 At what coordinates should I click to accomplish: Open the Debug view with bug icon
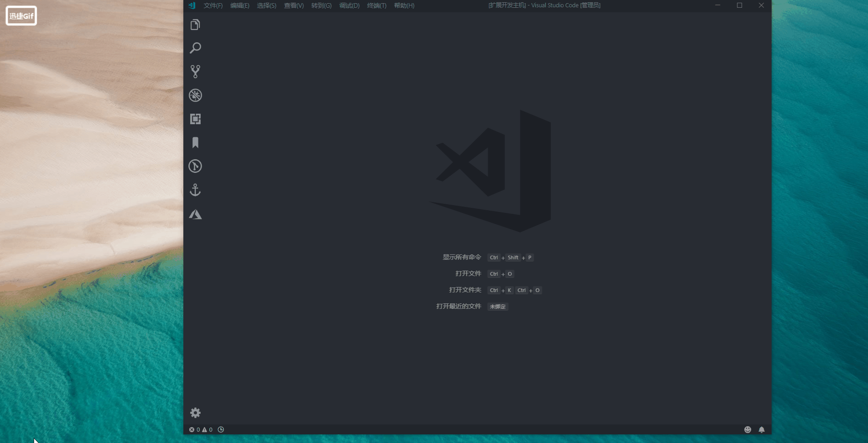(195, 95)
